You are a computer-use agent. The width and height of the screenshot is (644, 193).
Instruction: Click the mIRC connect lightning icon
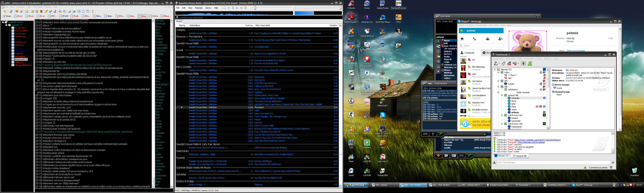coord(5,11)
